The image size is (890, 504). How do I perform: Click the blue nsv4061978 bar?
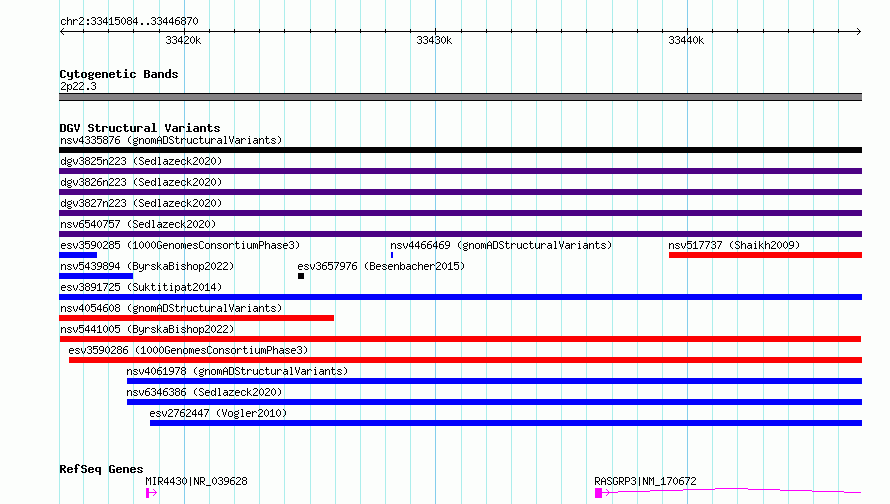(x=494, y=381)
